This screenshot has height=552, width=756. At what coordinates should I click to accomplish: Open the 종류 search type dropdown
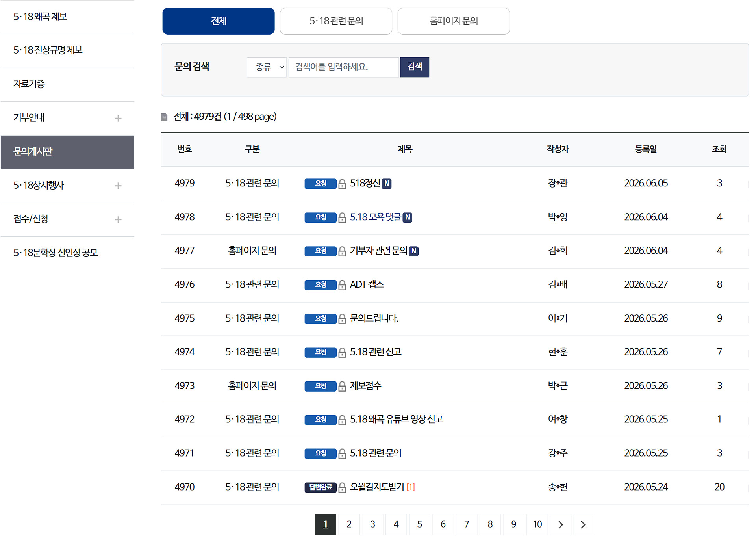[267, 67]
